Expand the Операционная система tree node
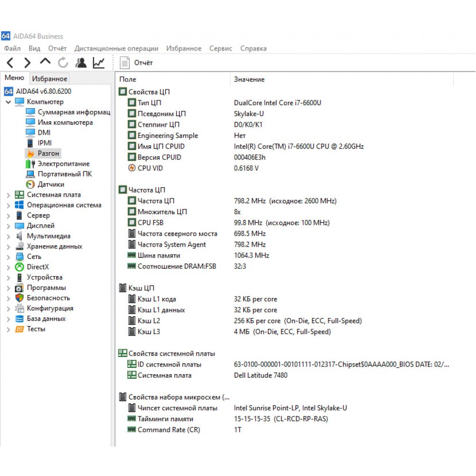Viewport: 476px width, 476px height. (9, 206)
